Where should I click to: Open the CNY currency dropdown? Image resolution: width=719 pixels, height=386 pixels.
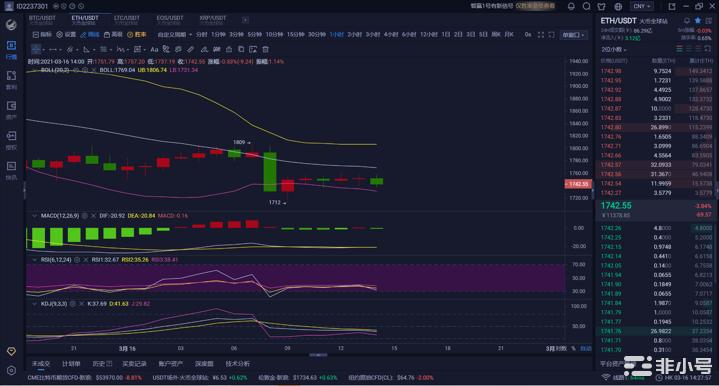point(642,6)
